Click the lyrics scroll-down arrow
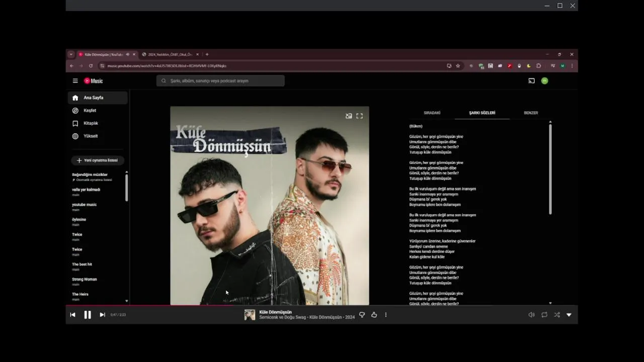The height and width of the screenshot is (362, 644). point(550,303)
